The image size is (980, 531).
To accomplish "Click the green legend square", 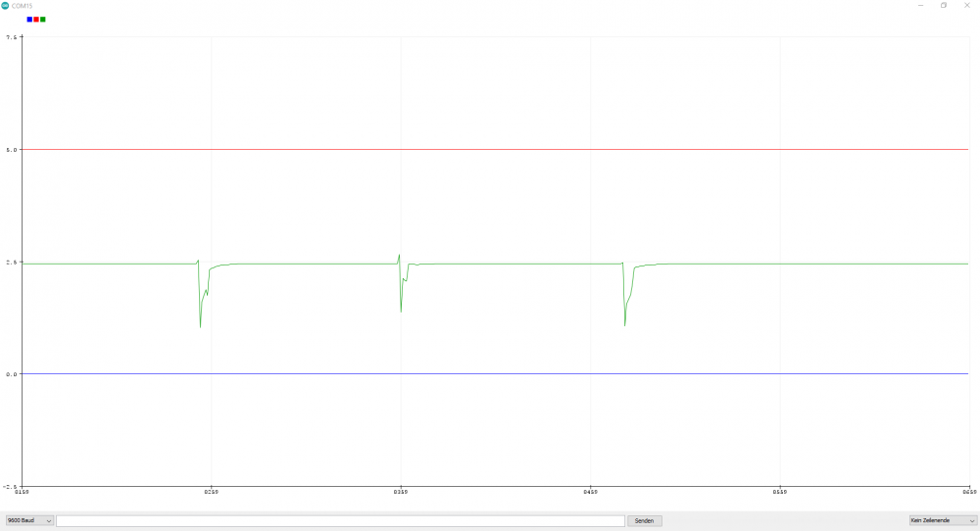I will (x=43, y=19).
